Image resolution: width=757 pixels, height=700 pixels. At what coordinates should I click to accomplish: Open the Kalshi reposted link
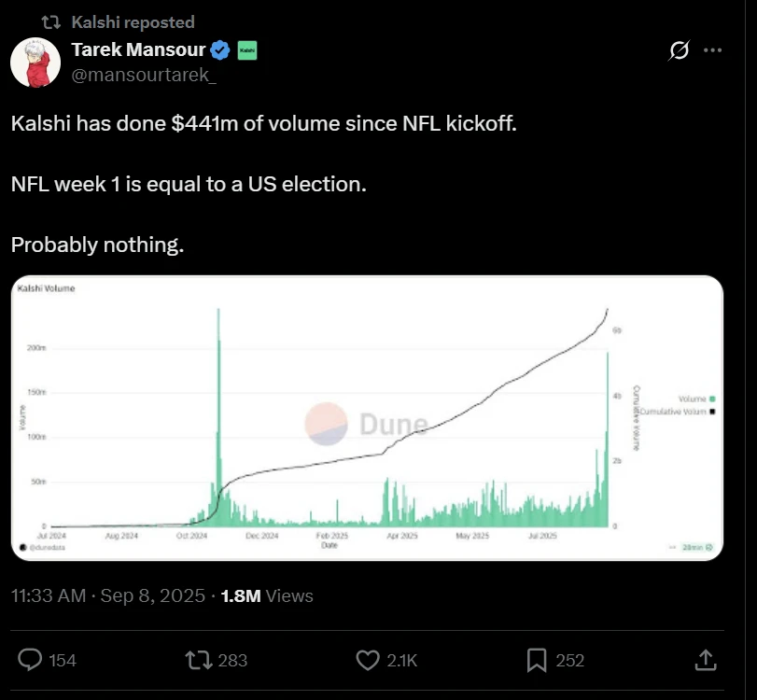pos(133,21)
